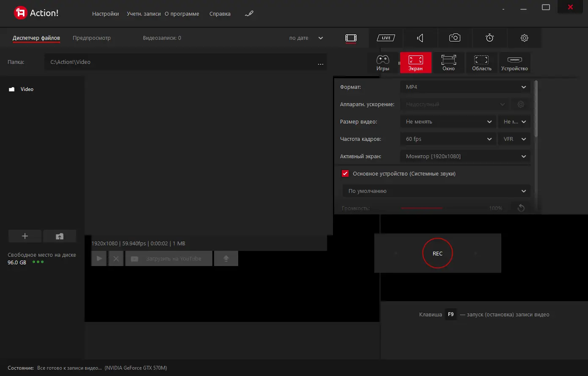Open the LIVE streaming tab

tap(386, 38)
